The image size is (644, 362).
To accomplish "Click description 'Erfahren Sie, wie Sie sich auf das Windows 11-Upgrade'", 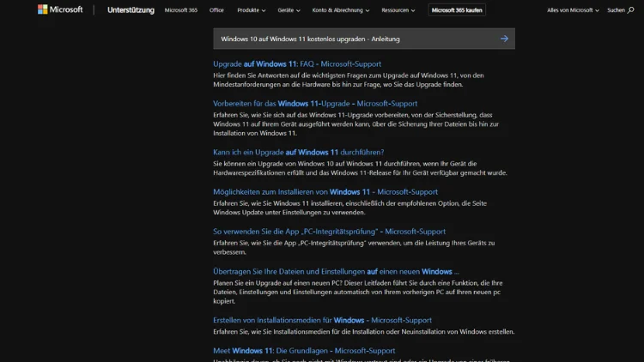I will point(356,124).
